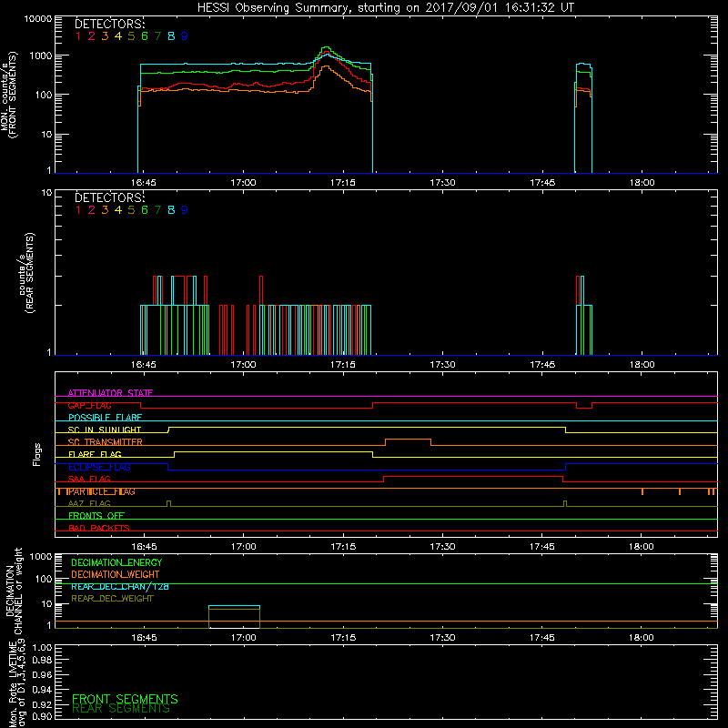The width and height of the screenshot is (728, 728).
Task: Click the vertical Flags axis title
Action: 37,454
